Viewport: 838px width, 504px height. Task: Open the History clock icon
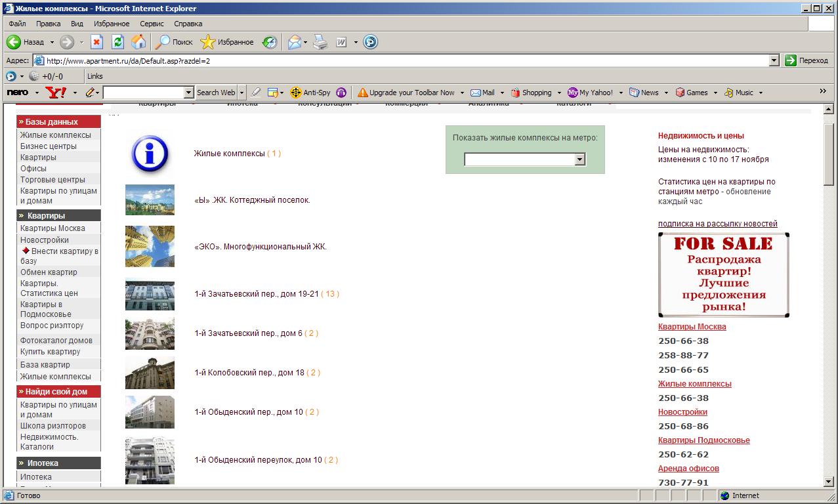pyautogui.click(x=270, y=42)
